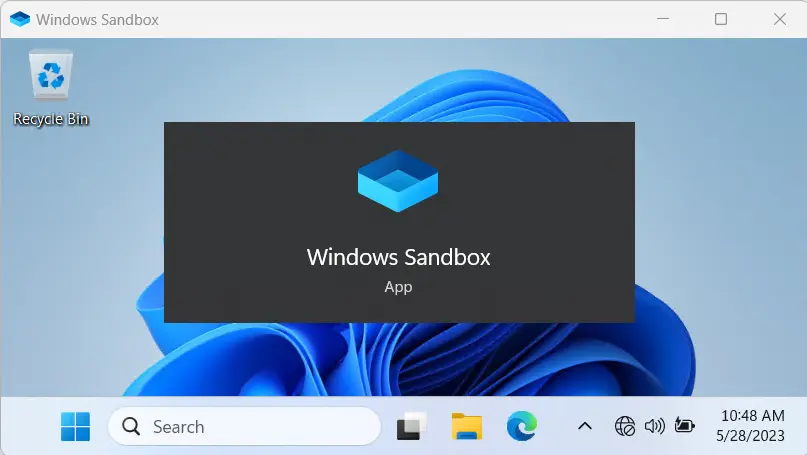Click the "App" label on splash
The width and height of the screenshot is (807, 455).
(398, 287)
